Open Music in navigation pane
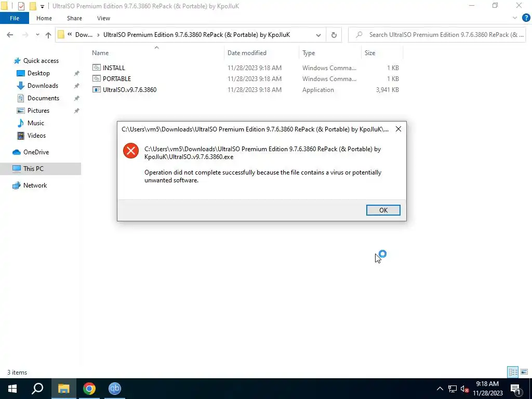The height and width of the screenshot is (399, 532). [36, 123]
